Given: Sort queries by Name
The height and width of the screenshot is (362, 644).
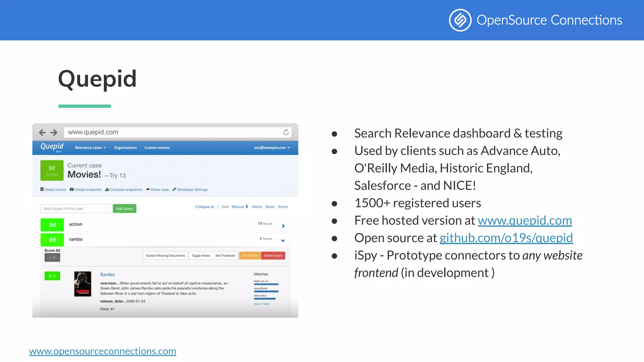Looking at the screenshot, I should coord(257,207).
